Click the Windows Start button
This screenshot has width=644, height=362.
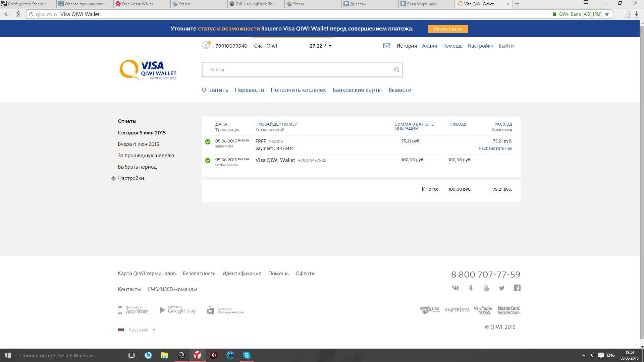click(8, 355)
